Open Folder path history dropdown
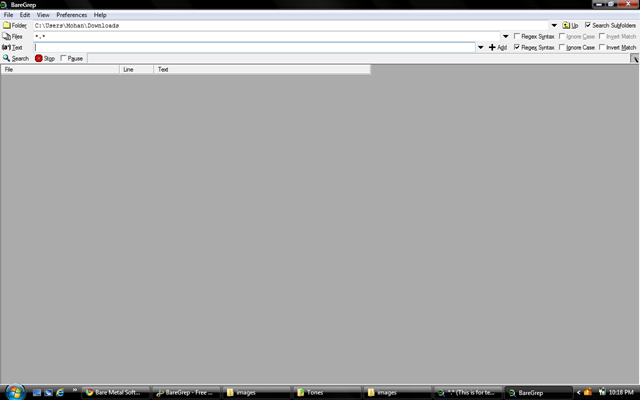The image size is (640, 400). [554, 25]
